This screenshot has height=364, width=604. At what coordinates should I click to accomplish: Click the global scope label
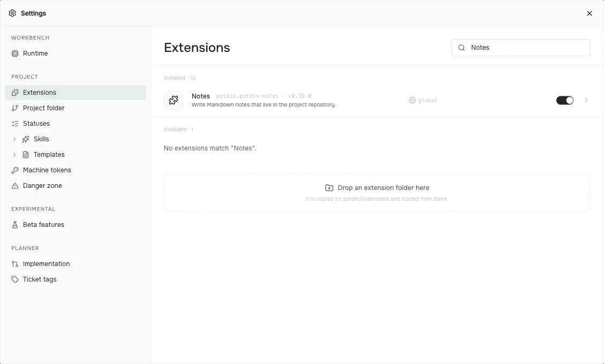point(428,101)
